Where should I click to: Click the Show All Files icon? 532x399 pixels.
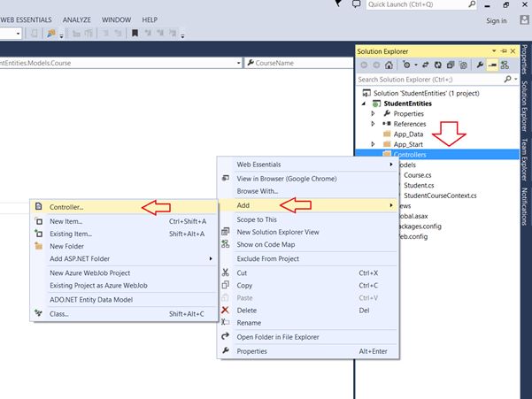[463, 65]
